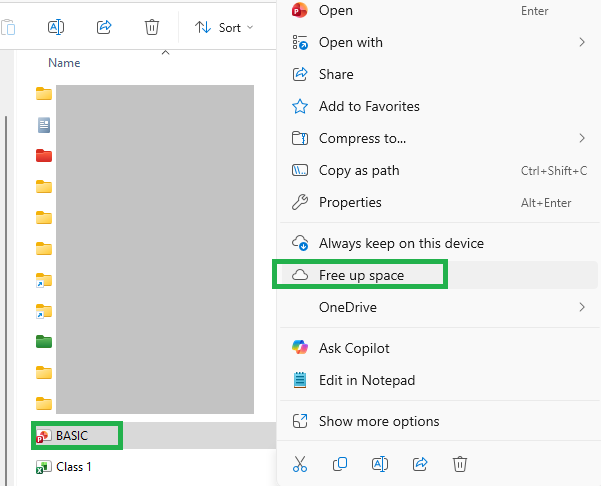Screen dimensions: 601x486
Task: Choose Edit in Notepad
Action: point(439,380)
